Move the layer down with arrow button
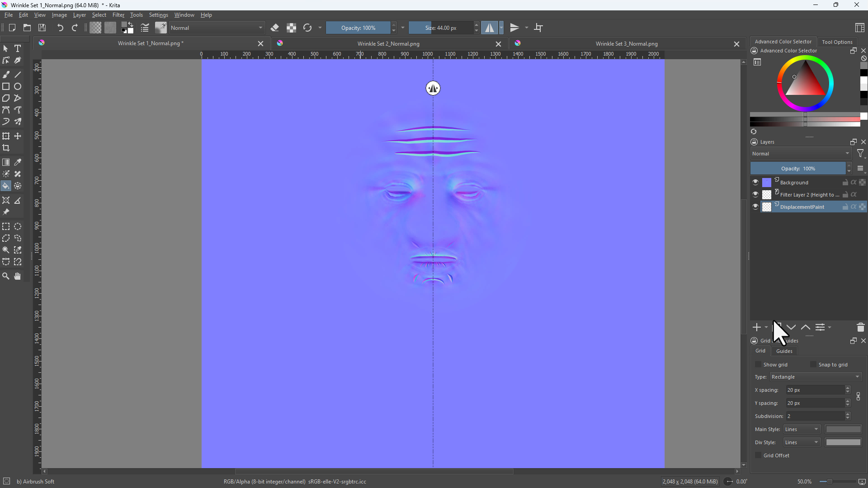Screen dimensions: 868x488 (x=791, y=327)
